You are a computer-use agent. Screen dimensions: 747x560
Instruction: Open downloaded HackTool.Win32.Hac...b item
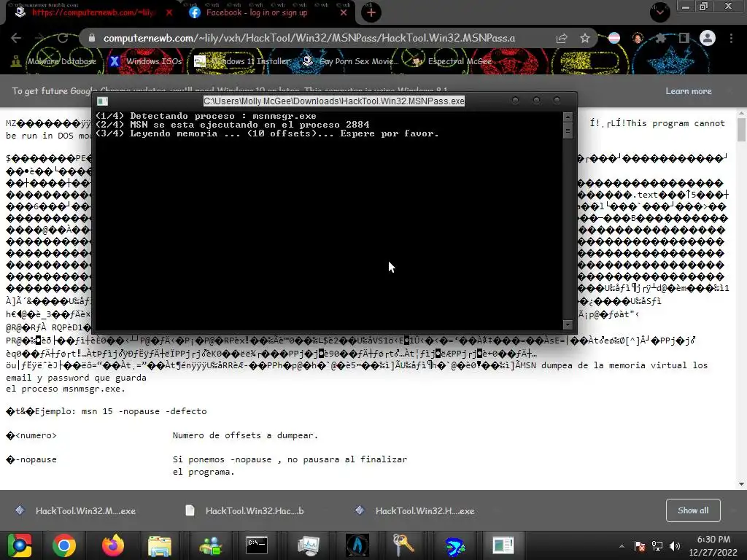point(245,511)
